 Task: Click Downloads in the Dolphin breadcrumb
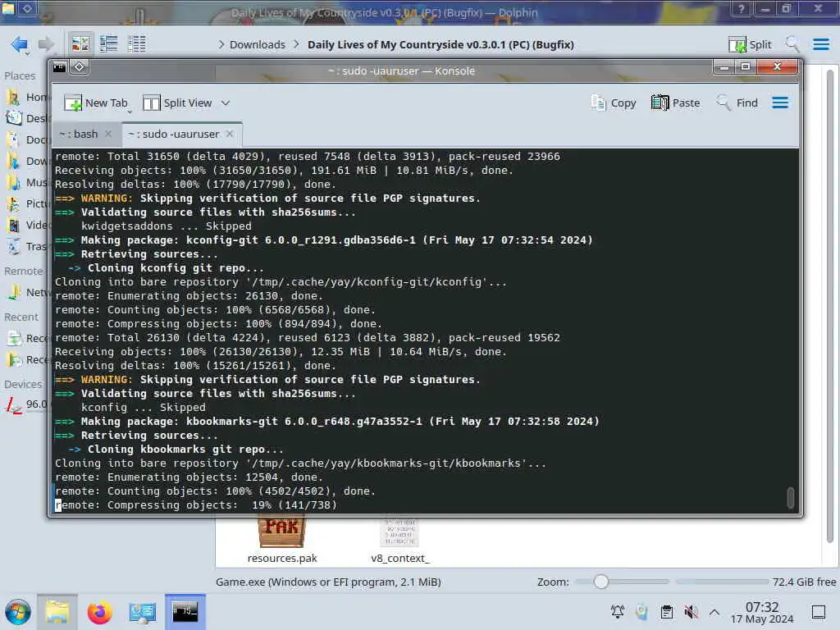click(257, 44)
